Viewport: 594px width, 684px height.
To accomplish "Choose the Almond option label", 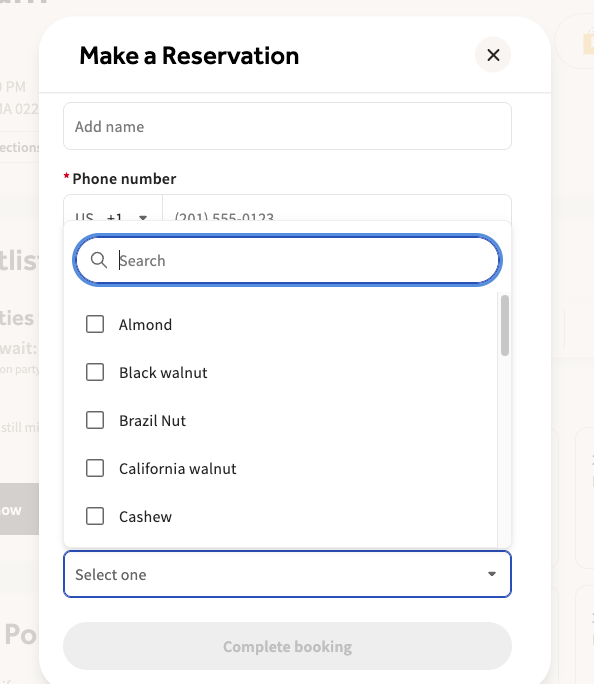I will point(145,325).
